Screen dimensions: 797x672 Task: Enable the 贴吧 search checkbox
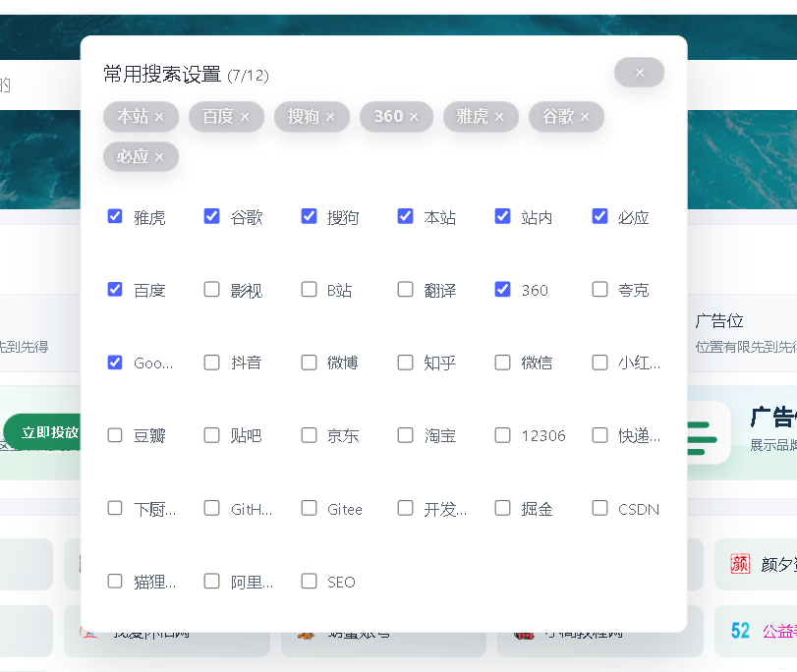[211, 435]
